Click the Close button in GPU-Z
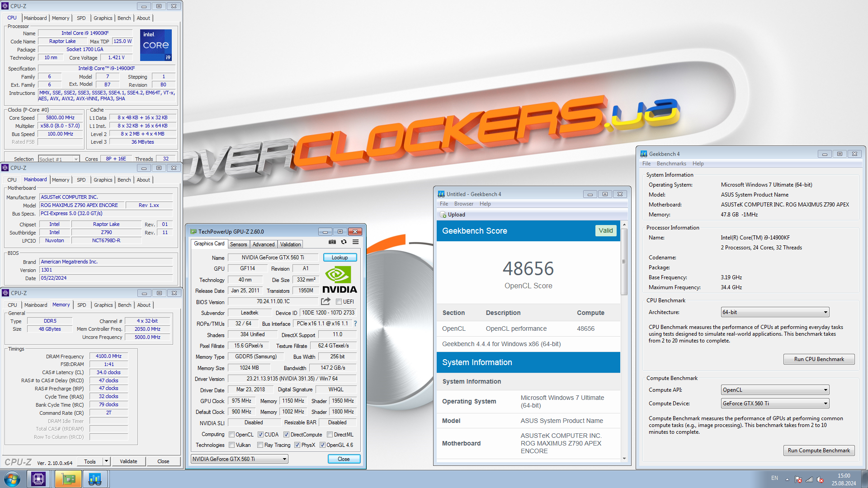This screenshot has height=488, width=868. click(344, 459)
